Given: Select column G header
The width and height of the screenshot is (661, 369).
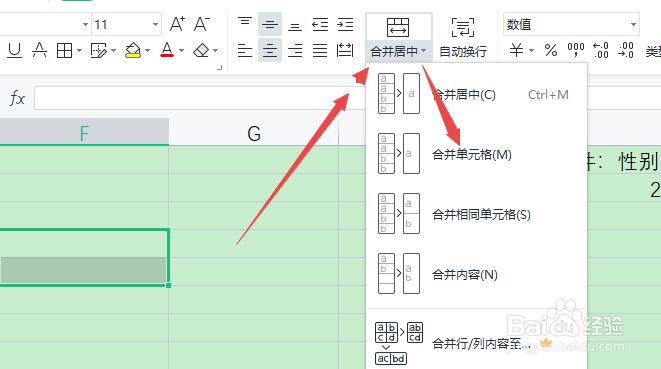Looking at the screenshot, I should pyautogui.click(x=254, y=133).
